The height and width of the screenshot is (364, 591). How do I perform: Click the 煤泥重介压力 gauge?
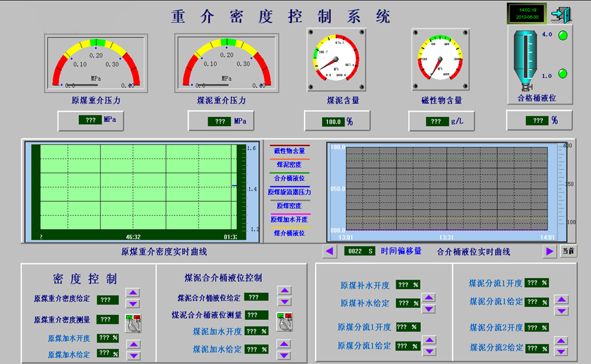(x=227, y=63)
